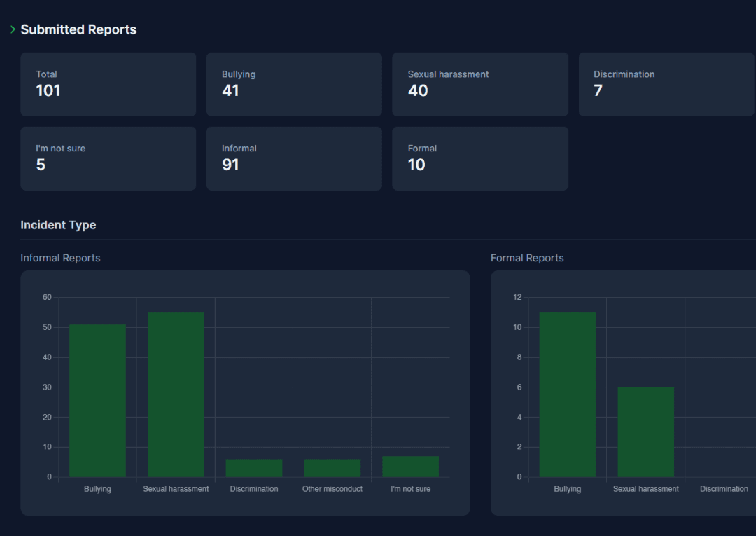Click Other misconduct bar in Informal chart
This screenshot has height=536, width=756.
(332, 468)
